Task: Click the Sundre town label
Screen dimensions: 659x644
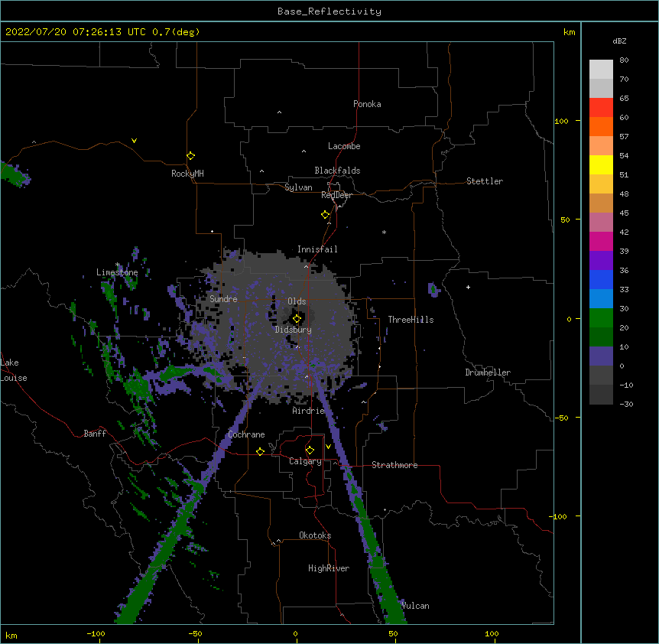Action: coord(223,299)
